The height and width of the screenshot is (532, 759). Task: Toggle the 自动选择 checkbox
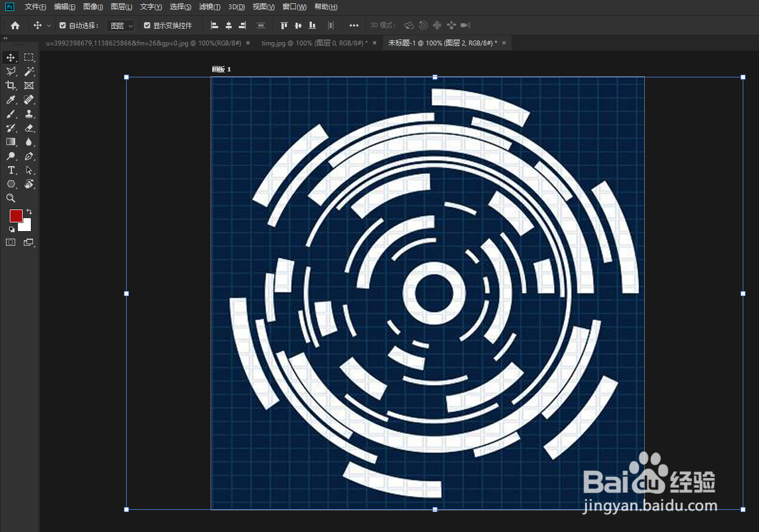point(63,25)
